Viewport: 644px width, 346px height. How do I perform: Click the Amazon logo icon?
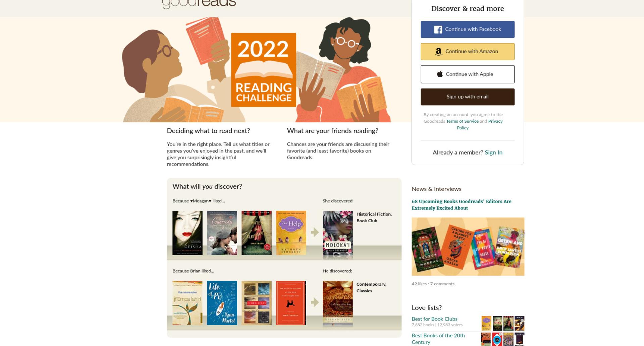click(438, 52)
